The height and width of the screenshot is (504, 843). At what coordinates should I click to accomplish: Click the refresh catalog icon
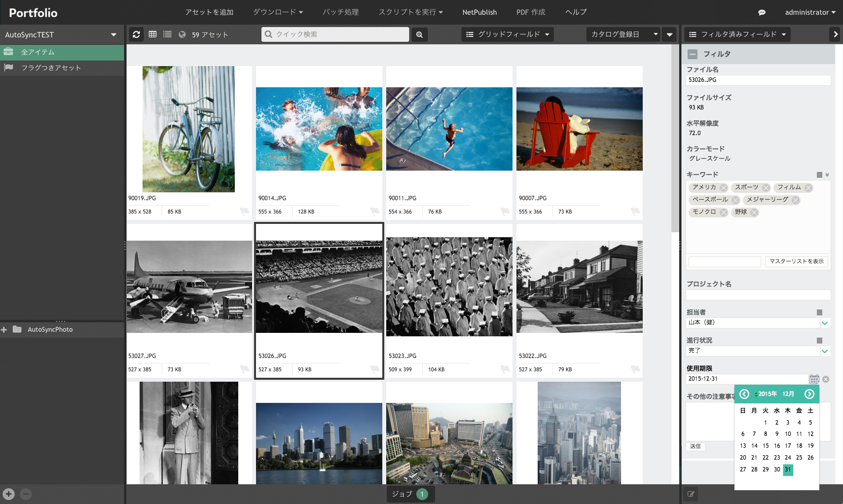click(x=137, y=35)
